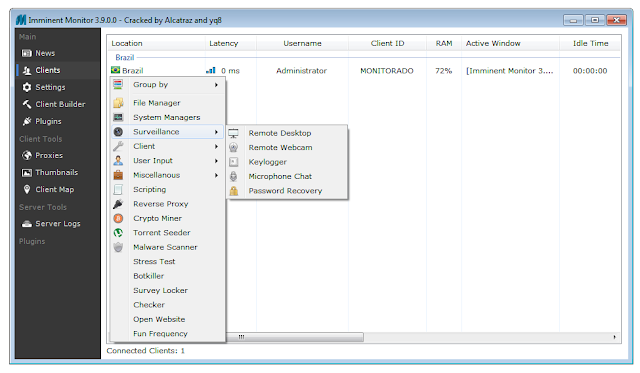Expand the Surveillance submenu arrow
This screenshot has height=373, width=640.
click(216, 132)
